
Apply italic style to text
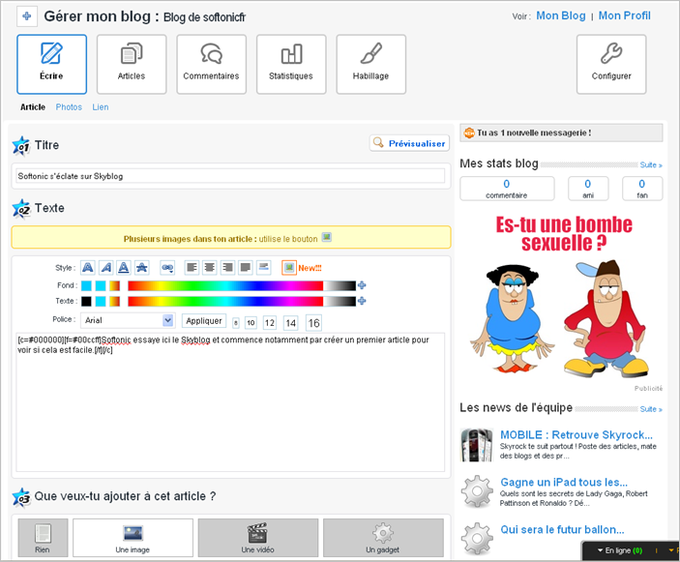[x=106, y=268]
